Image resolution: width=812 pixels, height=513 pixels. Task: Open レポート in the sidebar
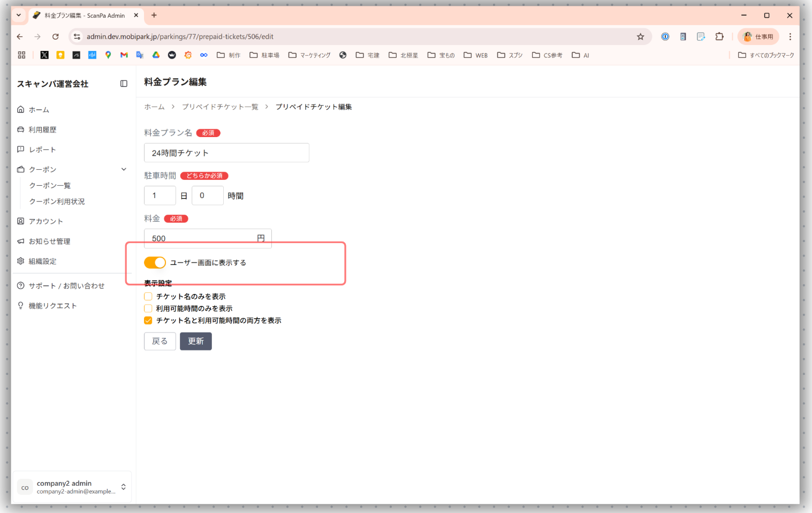pyautogui.click(x=42, y=149)
